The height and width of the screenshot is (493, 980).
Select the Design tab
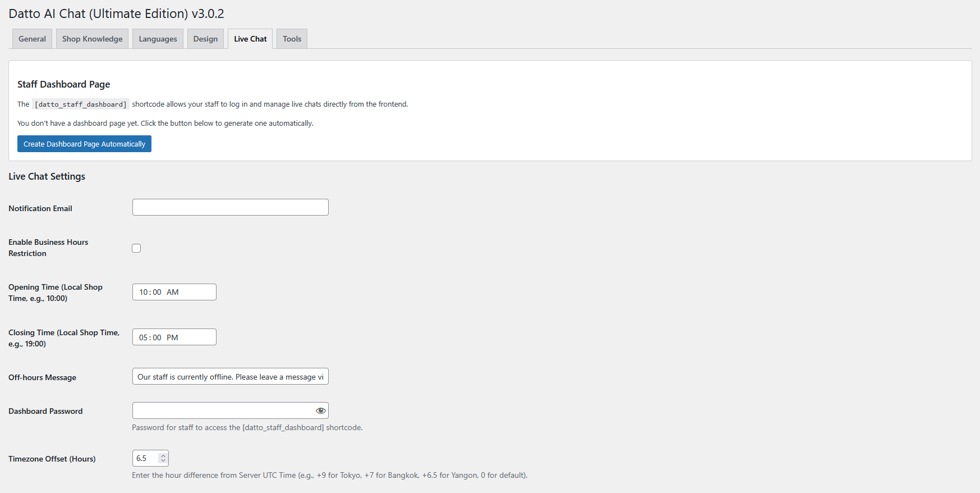[x=205, y=39]
